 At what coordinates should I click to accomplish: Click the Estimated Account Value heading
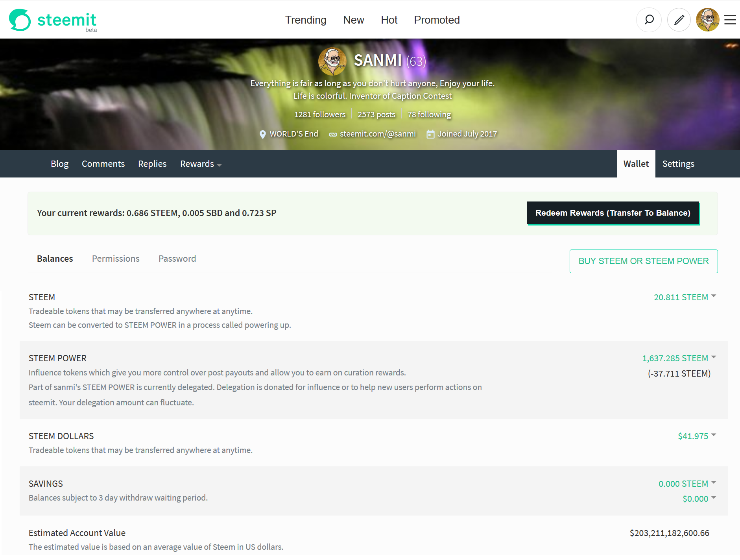point(77,533)
